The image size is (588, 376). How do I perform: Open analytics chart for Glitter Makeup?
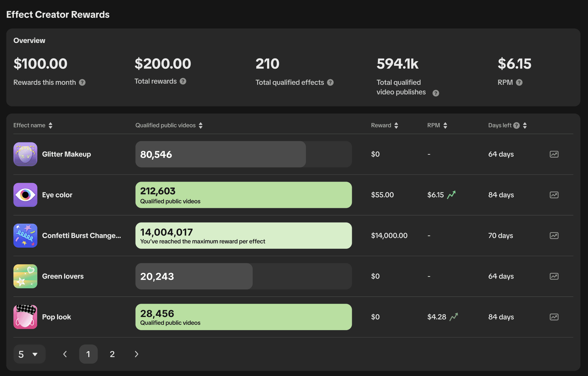point(554,154)
